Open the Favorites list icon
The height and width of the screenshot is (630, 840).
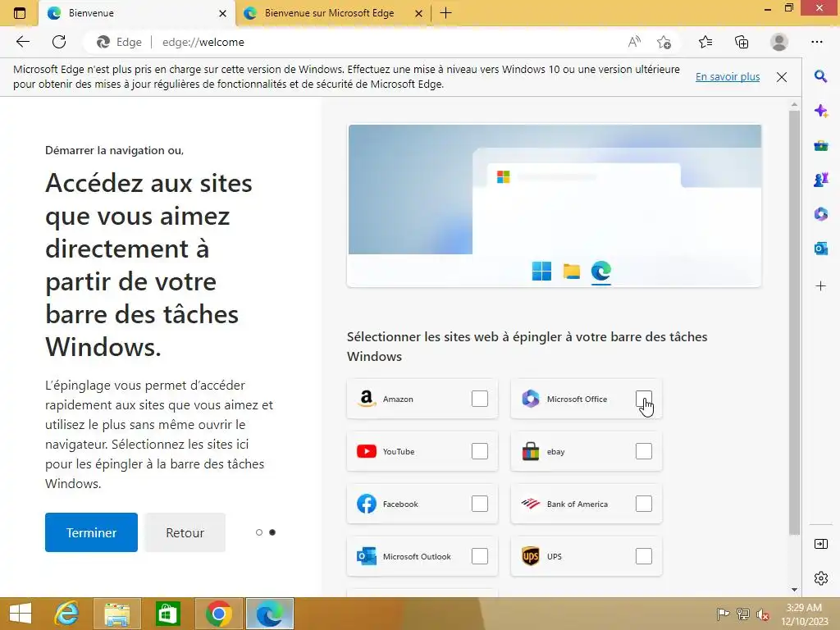tap(705, 42)
